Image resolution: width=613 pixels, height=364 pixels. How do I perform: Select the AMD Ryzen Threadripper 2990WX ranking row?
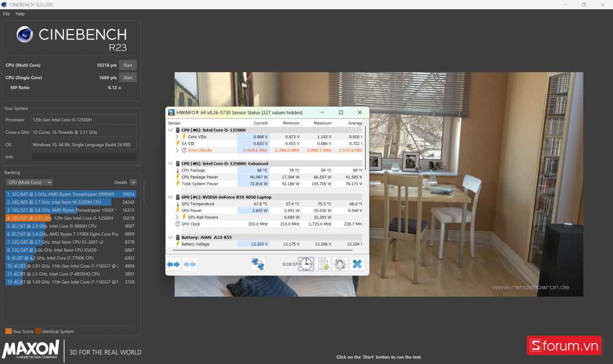pyautogui.click(x=70, y=194)
